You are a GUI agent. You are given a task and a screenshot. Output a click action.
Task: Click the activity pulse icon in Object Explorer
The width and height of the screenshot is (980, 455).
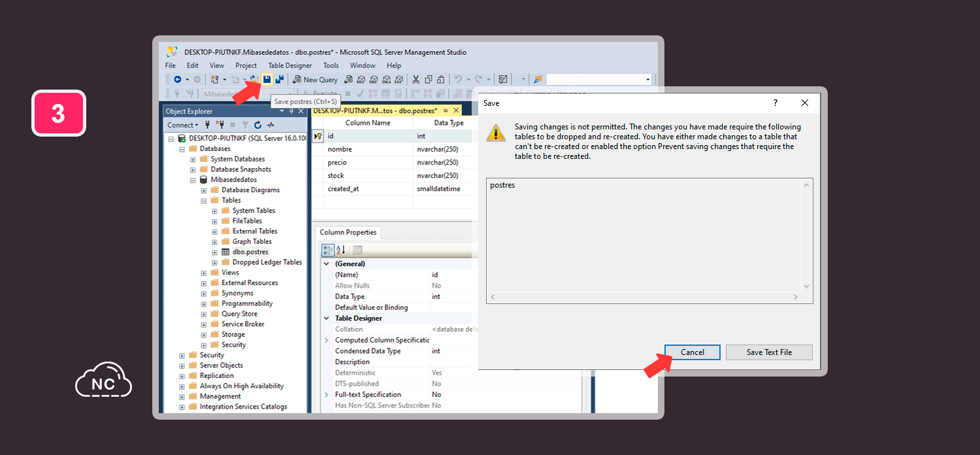270,124
